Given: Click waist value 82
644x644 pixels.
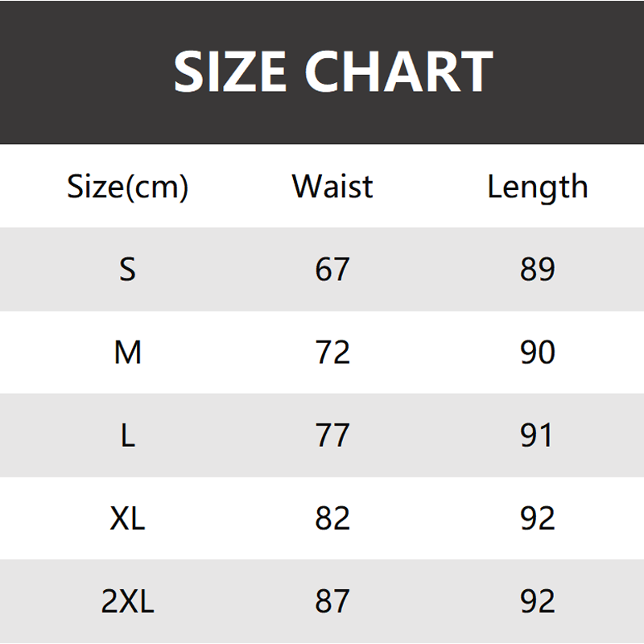Looking at the screenshot, I should pos(332,518).
